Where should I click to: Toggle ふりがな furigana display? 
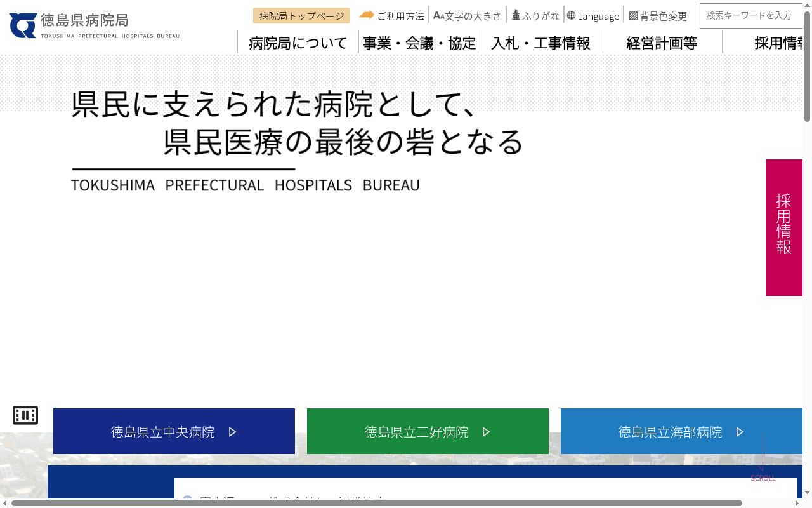535,15
